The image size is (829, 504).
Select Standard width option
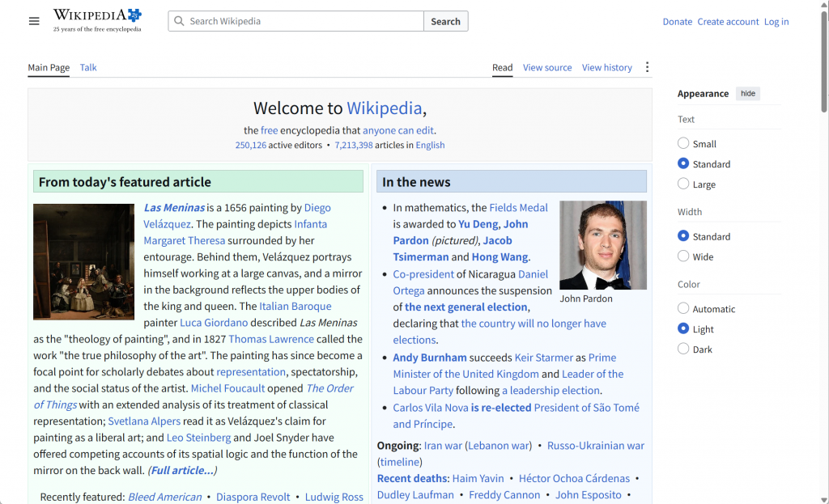click(x=683, y=236)
